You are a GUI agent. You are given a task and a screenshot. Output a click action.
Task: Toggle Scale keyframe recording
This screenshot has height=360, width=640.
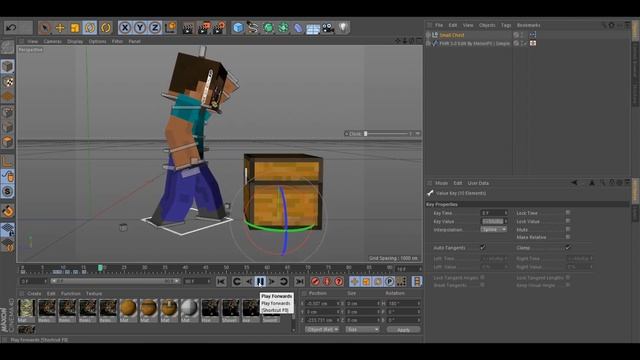pyautogui.click(x=366, y=282)
